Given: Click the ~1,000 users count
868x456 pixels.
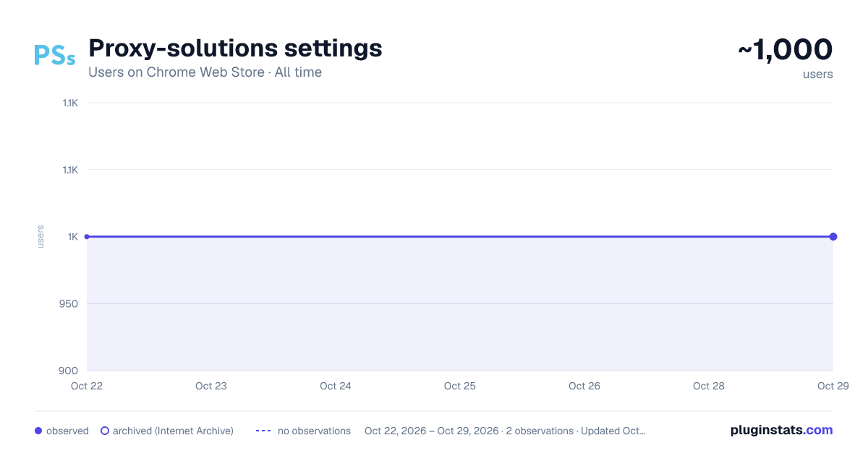Looking at the screenshot, I should (786, 50).
